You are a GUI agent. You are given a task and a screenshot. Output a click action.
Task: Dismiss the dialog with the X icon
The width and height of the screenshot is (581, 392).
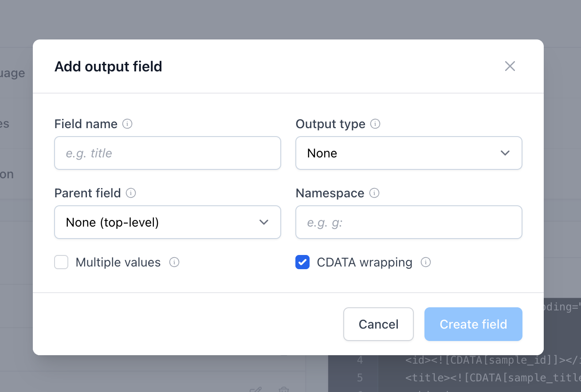[510, 66]
